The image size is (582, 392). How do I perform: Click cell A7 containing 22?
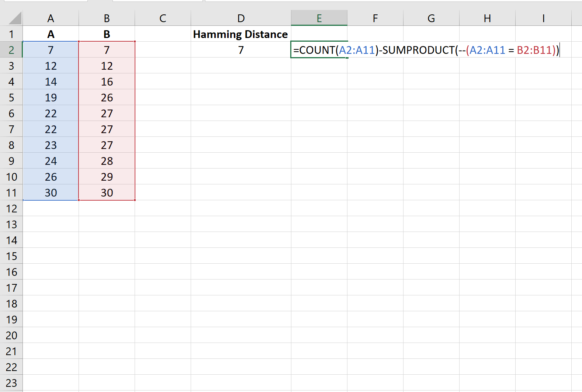click(51, 129)
